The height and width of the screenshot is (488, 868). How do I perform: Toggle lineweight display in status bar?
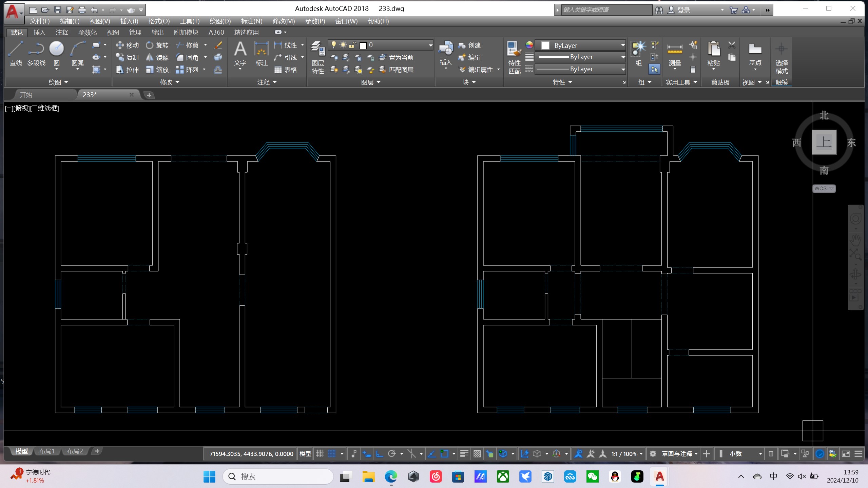(464, 454)
